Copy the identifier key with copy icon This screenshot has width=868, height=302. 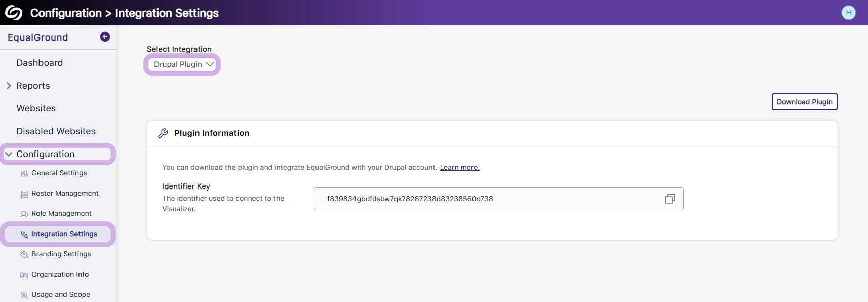click(x=669, y=199)
